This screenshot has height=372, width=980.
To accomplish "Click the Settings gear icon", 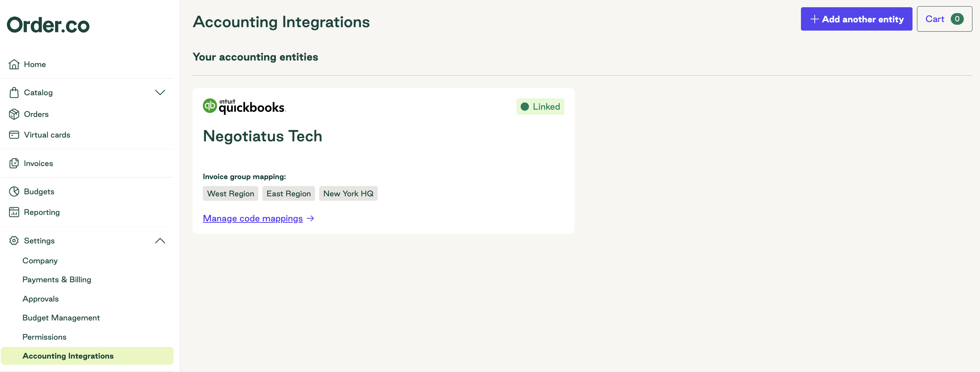I will 14,241.
